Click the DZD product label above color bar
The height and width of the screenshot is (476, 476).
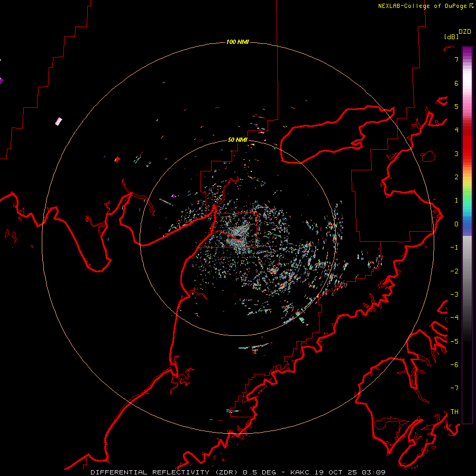click(465, 32)
